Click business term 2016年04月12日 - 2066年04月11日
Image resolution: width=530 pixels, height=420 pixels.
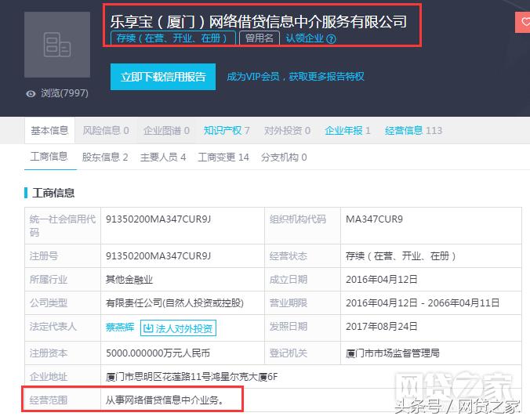coord(423,302)
